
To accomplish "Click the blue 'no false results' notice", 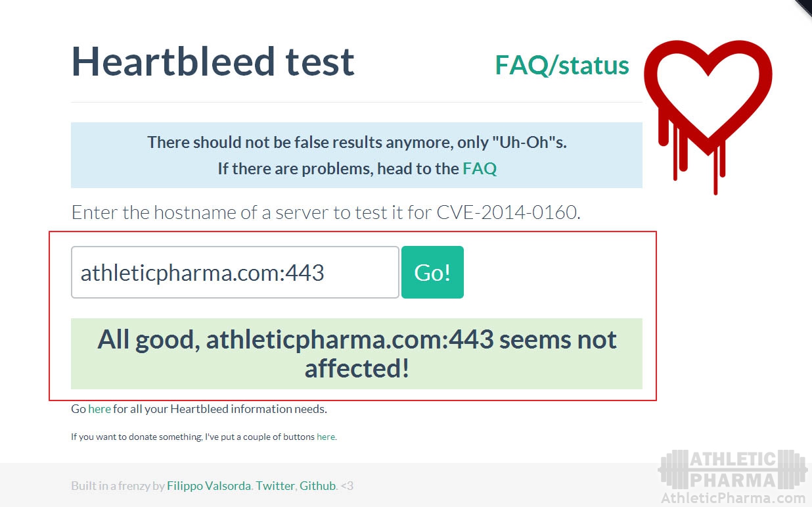I will pyautogui.click(x=357, y=155).
